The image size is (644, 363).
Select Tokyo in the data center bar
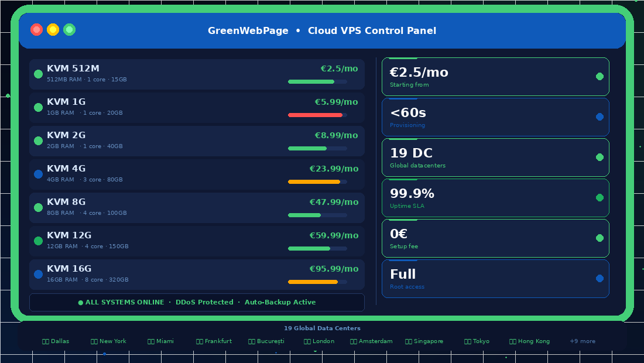tap(477, 341)
